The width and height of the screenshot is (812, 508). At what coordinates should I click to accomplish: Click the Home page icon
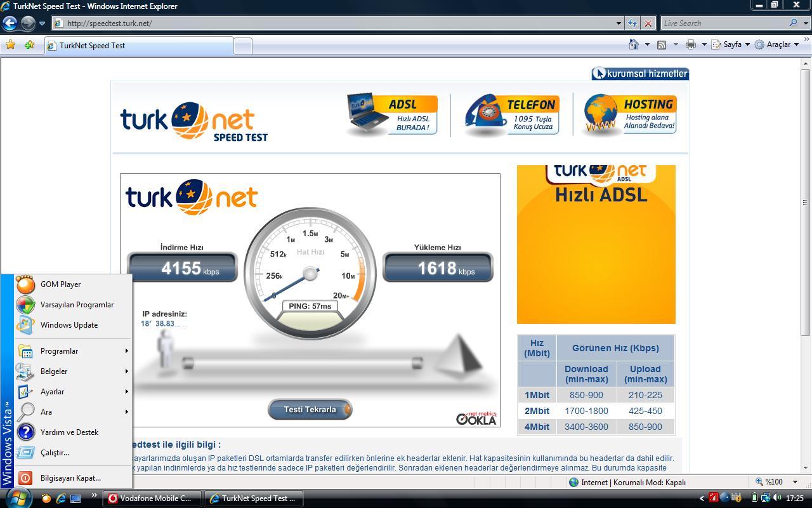point(633,44)
